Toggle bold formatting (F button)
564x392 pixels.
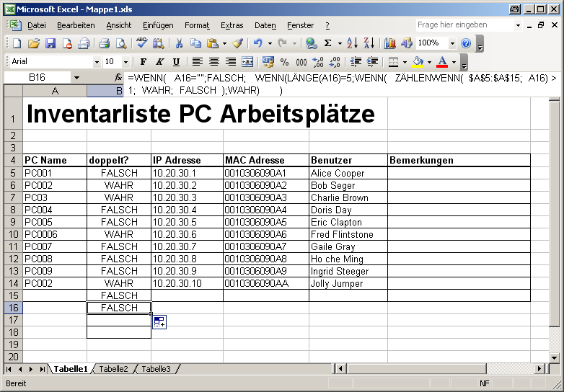click(144, 62)
